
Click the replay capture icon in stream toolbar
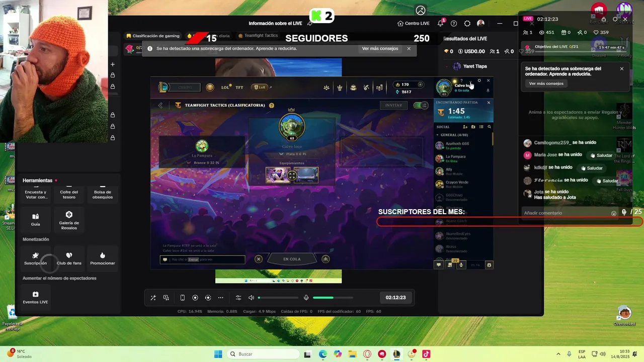(208, 298)
